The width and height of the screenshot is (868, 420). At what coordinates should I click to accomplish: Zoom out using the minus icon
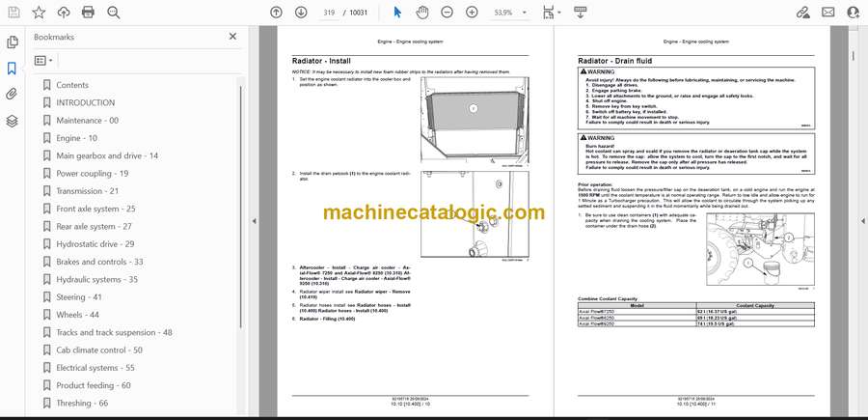tap(447, 13)
